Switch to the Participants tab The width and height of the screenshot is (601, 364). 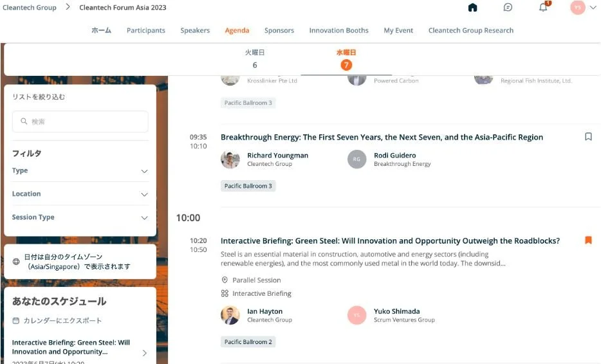pos(145,30)
